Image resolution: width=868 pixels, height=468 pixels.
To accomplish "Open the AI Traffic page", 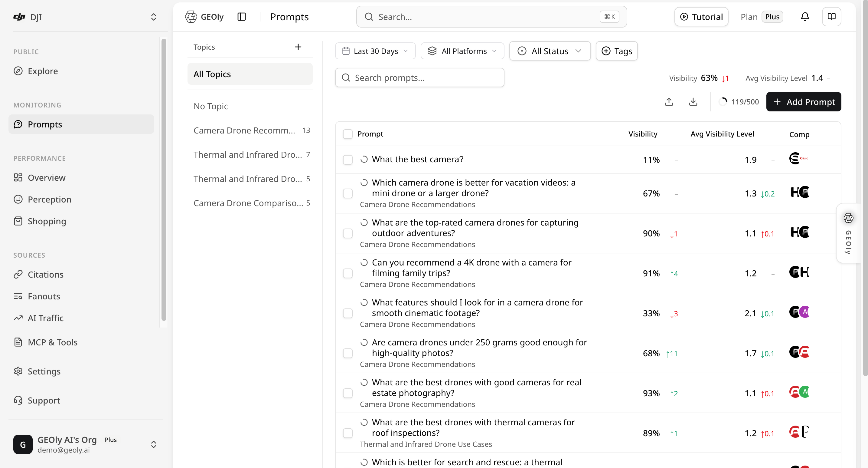I will point(81,318).
